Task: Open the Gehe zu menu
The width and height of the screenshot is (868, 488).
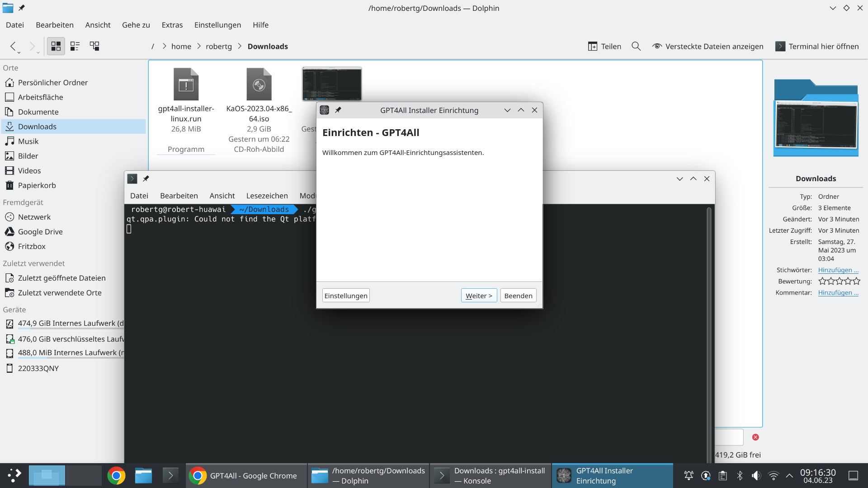Action: click(x=136, y=25)
